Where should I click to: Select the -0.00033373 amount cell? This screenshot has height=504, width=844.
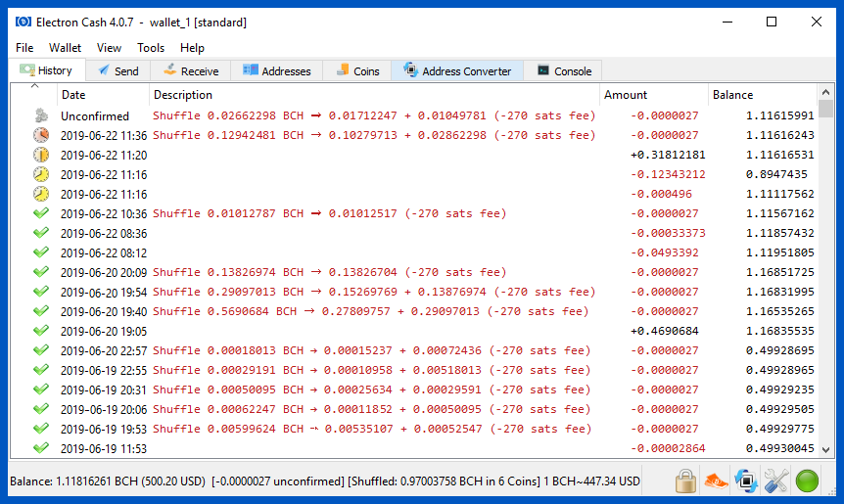(x=668, y=233)
